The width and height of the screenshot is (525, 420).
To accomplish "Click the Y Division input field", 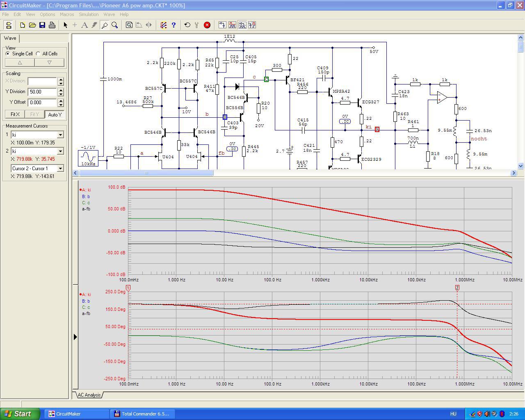I will coord(42,92).
